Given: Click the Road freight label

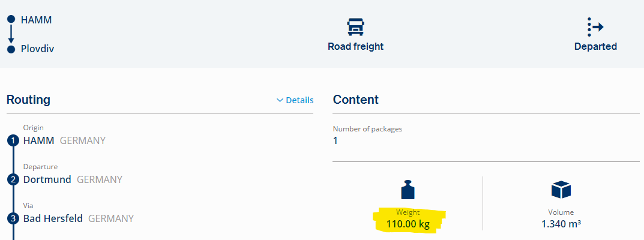Looking at the screenshot, I should coord(355,46).
